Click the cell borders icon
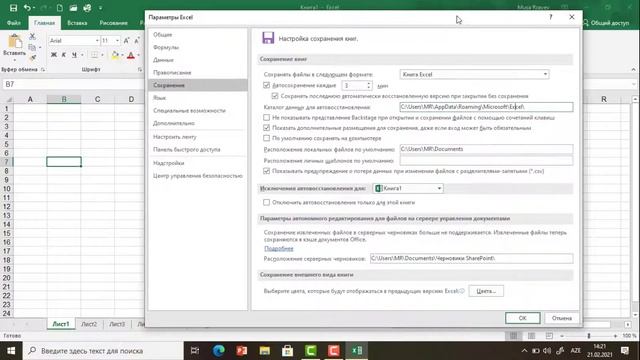The image size is (640, 360). [x=94, y=55]
